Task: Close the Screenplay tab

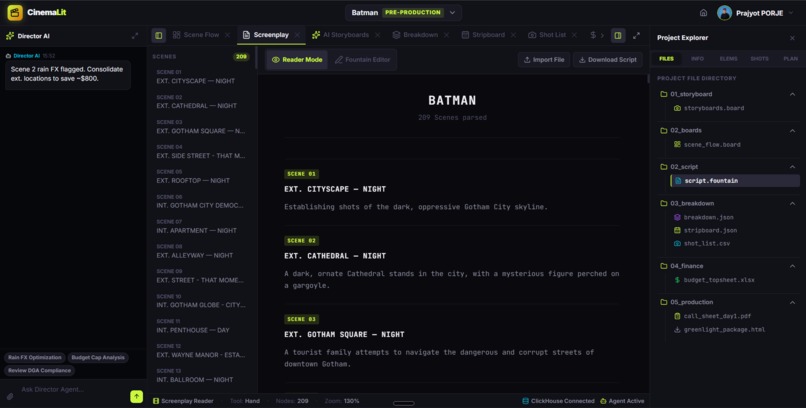Action: 297,35
